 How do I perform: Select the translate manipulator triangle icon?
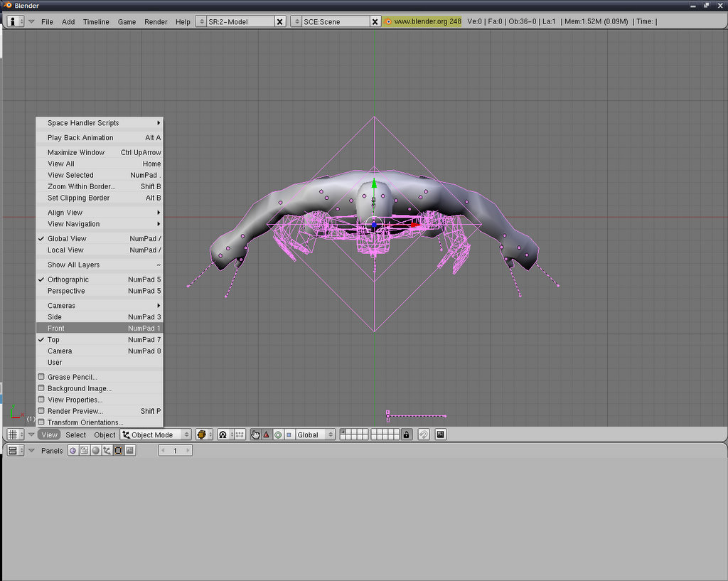267,435
